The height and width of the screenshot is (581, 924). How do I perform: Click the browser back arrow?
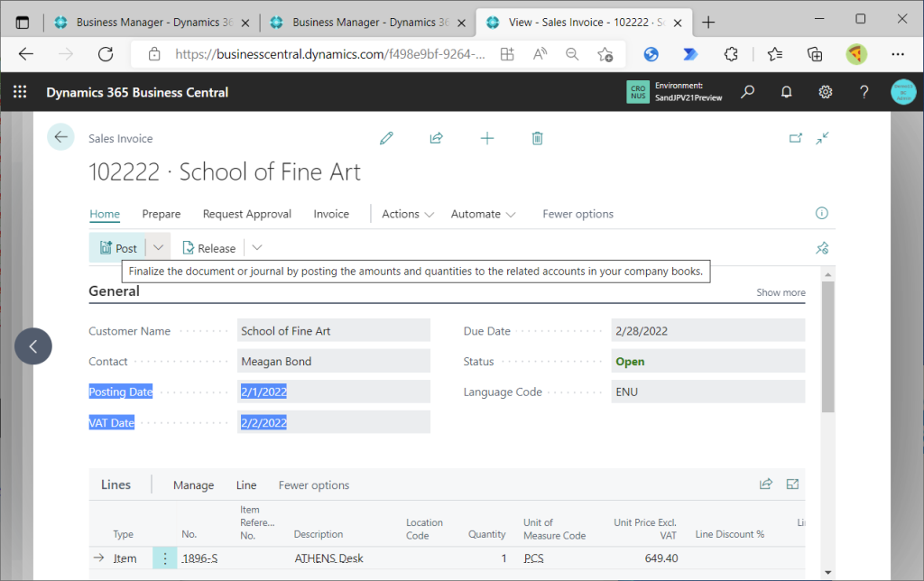point(26,54)
